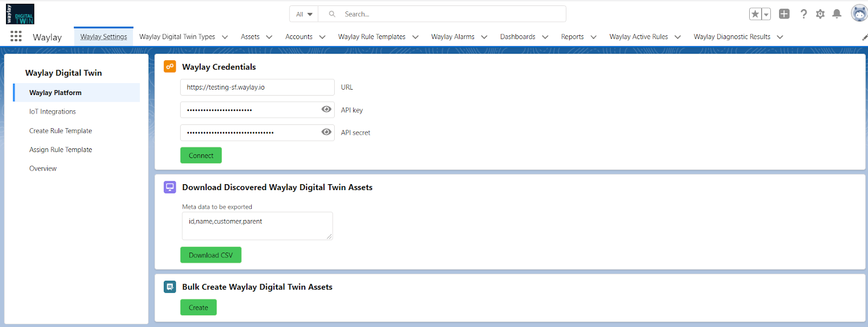Click the Waylay Credentials orange icon
Image resolution: width=868 pixels, height=327 pixels.
click(x=170, y=66)
